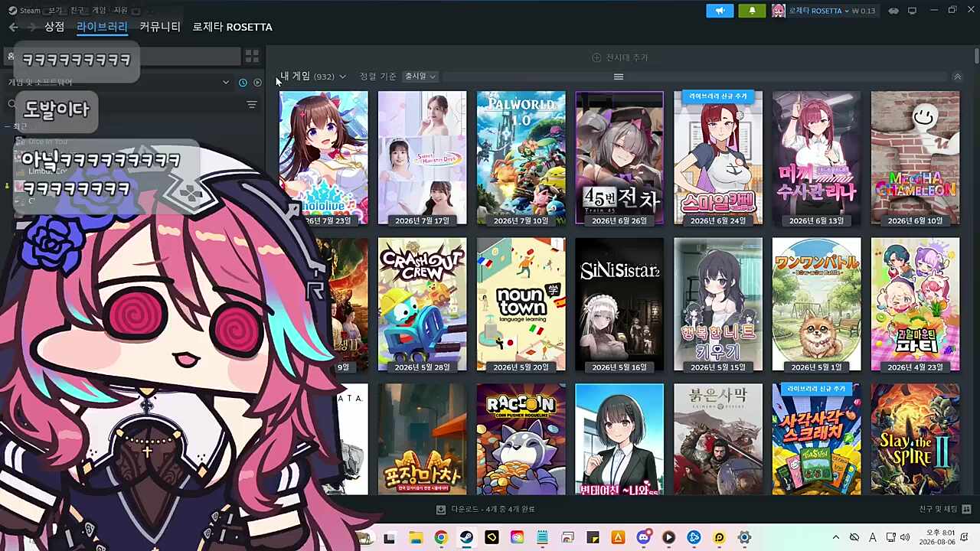Open the hololive game cover

click(323, 158)
